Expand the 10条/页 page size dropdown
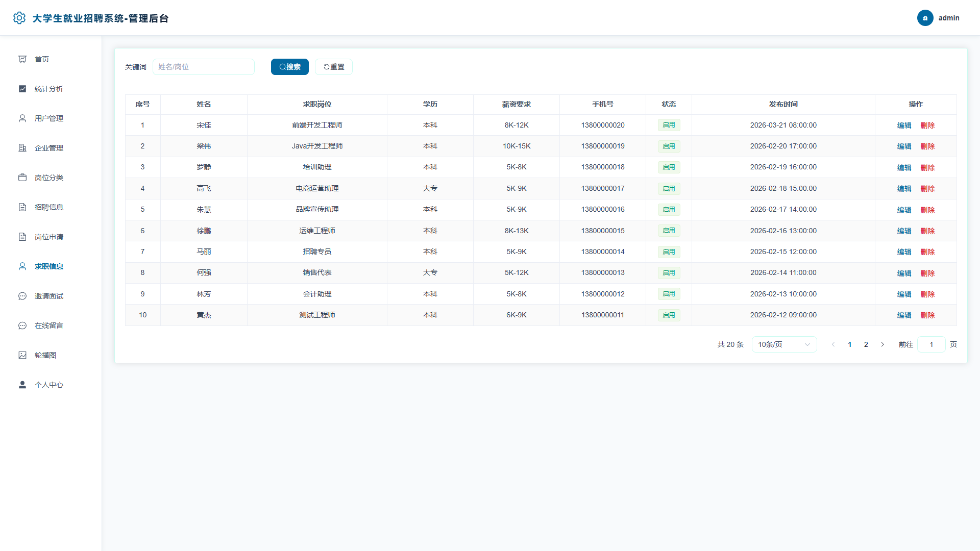This screenshot has width=980, height=551. (x=784, y=344)
